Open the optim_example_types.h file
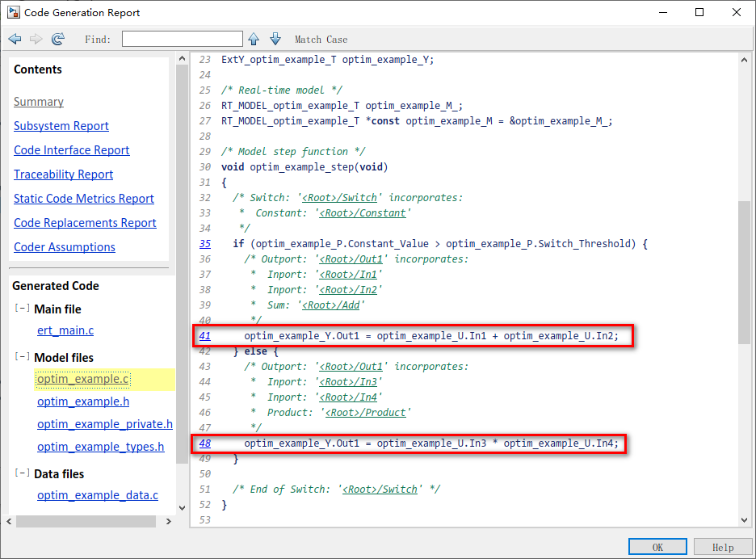 101,447
